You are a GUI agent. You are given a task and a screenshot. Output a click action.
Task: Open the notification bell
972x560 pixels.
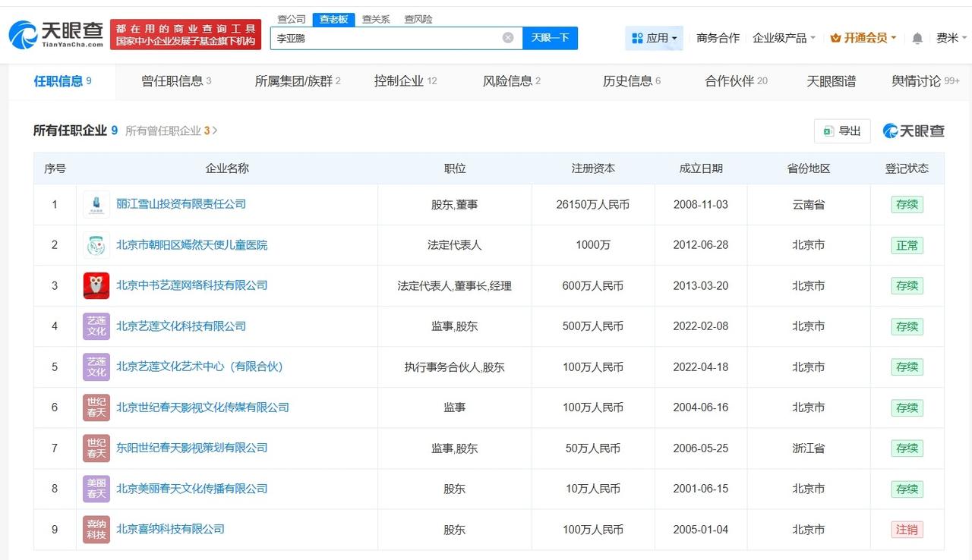[x=917, y=37]
